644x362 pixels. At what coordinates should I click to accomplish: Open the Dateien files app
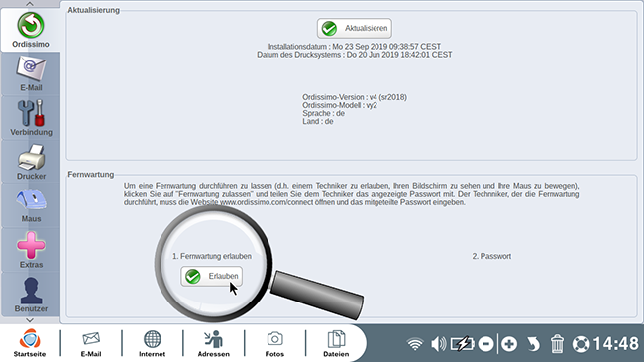pos(336,343)
